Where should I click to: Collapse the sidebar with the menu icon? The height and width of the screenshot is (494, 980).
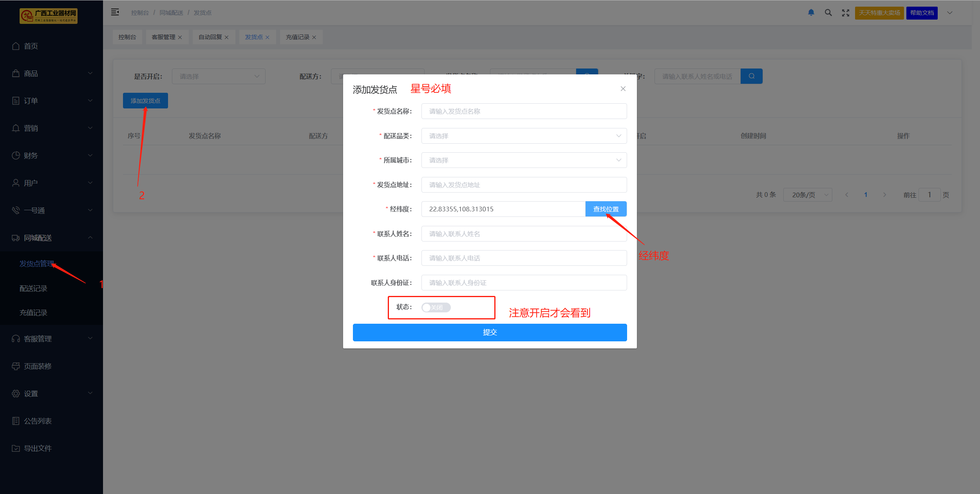pyautogui.click(x=115, y=12)
